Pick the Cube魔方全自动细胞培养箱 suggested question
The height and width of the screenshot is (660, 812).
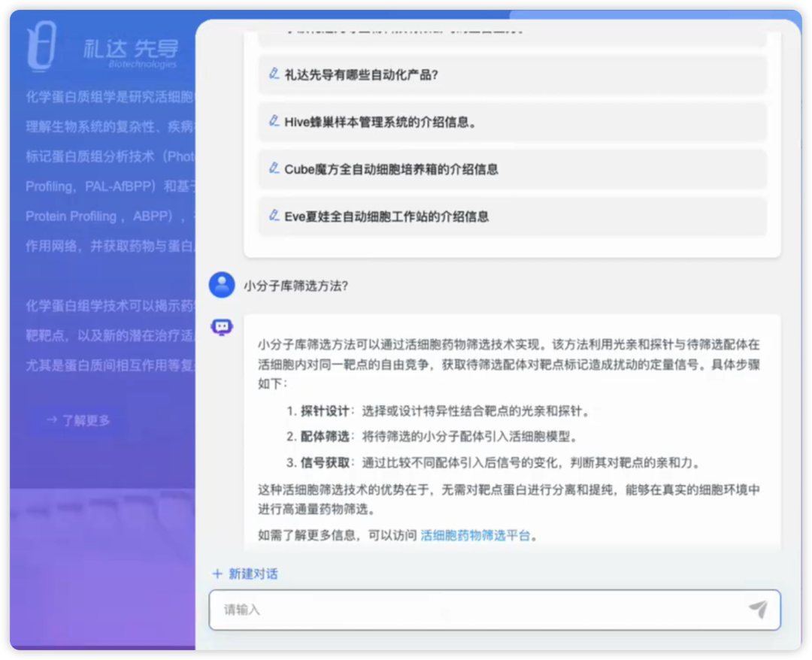point(391,169)
